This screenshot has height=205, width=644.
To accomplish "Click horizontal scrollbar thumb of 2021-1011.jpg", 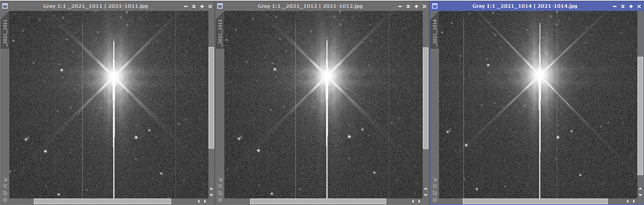I will (x=103, y=201).
